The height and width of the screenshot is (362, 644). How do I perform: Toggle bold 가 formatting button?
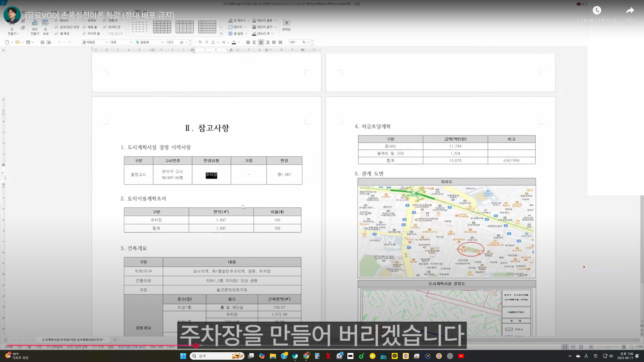(x=200, y=42)
